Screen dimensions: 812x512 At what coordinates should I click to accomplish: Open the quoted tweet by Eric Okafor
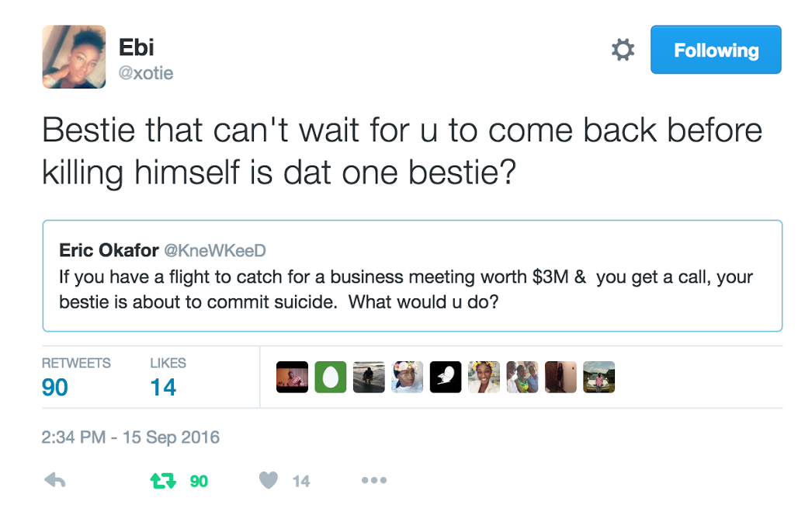click(411, 276)
